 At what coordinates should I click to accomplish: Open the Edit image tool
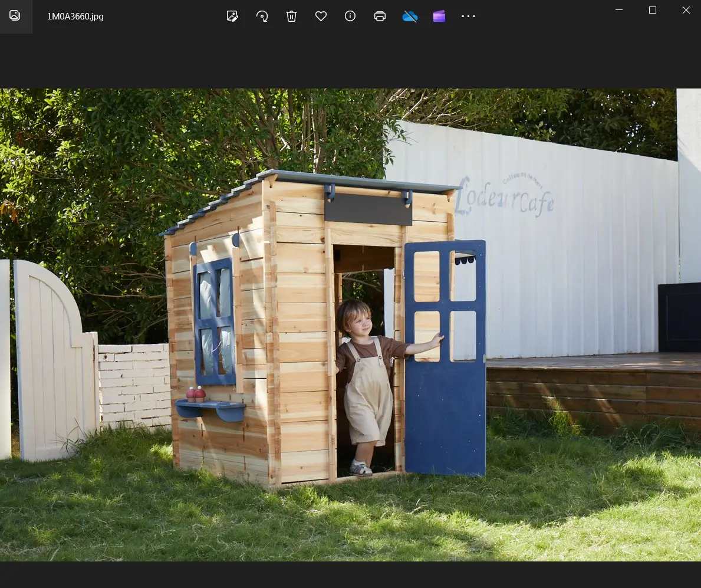tap(232, 17)
